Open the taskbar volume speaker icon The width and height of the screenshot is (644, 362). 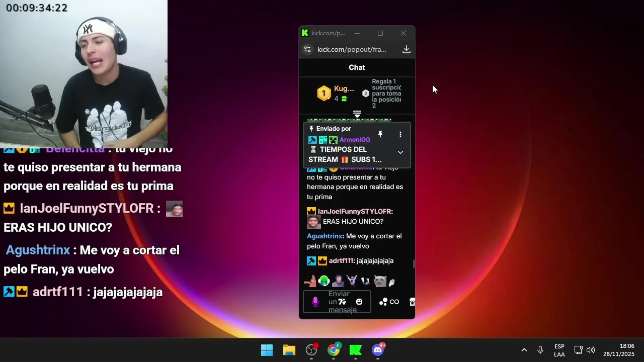click(591, 350)
